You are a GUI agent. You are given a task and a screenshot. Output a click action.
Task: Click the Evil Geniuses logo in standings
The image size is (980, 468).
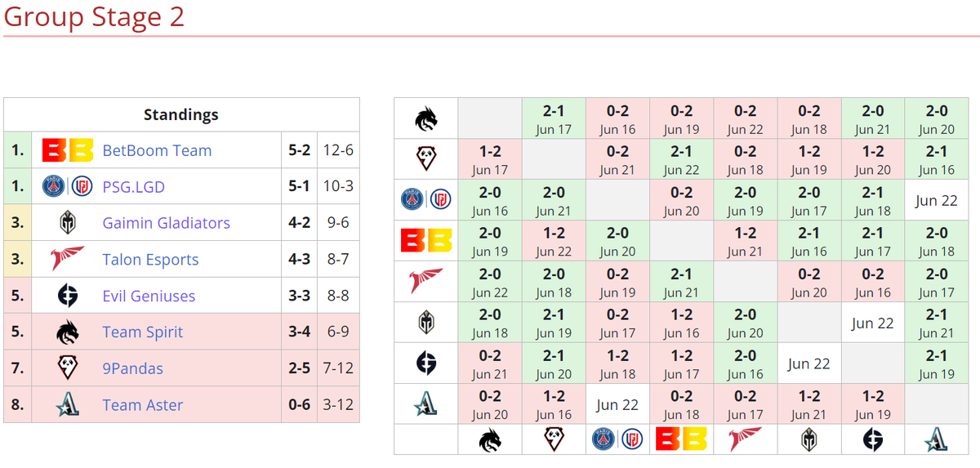[x=67, y=296]
